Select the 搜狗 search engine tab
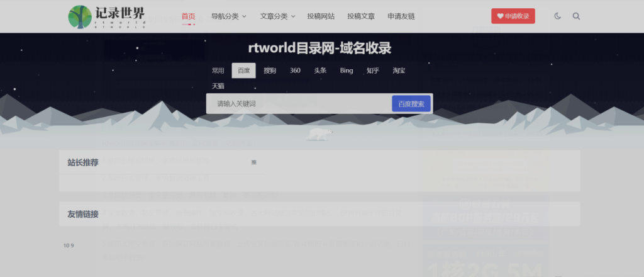Viewport: 644px width, 277px height. [270, 71]
